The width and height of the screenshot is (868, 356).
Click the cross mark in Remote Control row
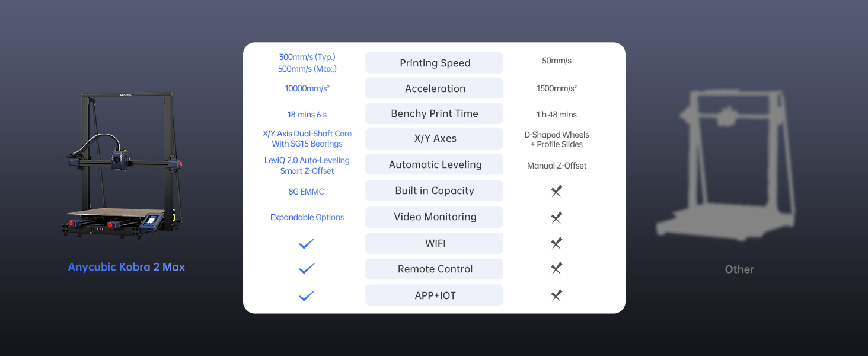[556, 269]
